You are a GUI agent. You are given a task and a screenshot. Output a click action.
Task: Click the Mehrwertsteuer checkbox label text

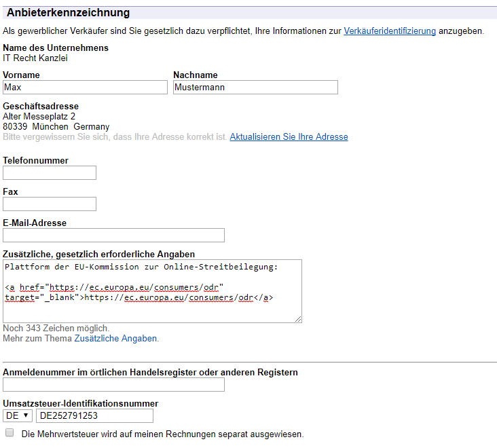pyautogui.click(x=162, y=434)
